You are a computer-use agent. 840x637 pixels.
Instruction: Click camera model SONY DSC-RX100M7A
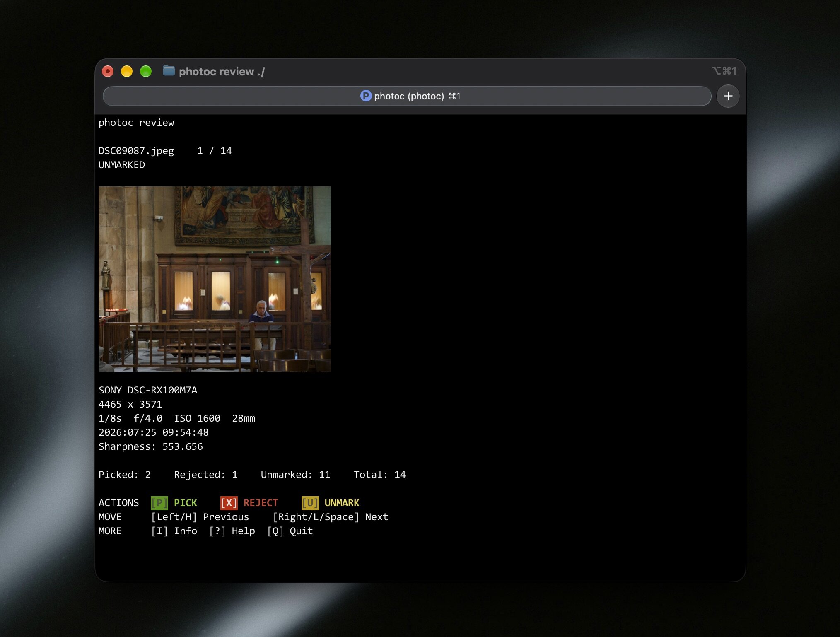[148, 390]
